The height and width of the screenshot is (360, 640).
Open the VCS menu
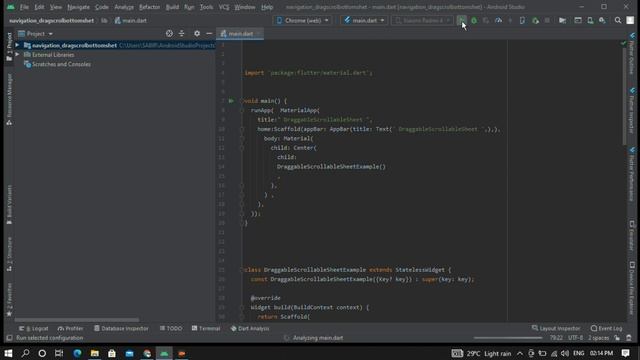tap(224, 7)
